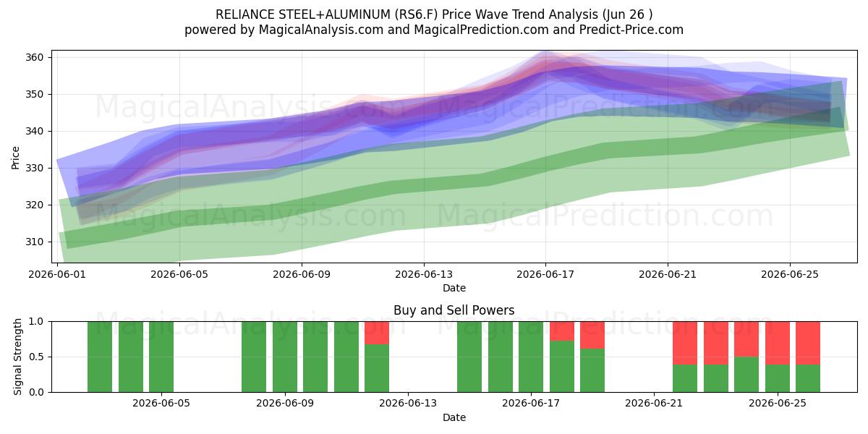Click the 1.0 tick on the Signal Strength axis
Screen dimensions: 868x434
[x=38, y=321]
